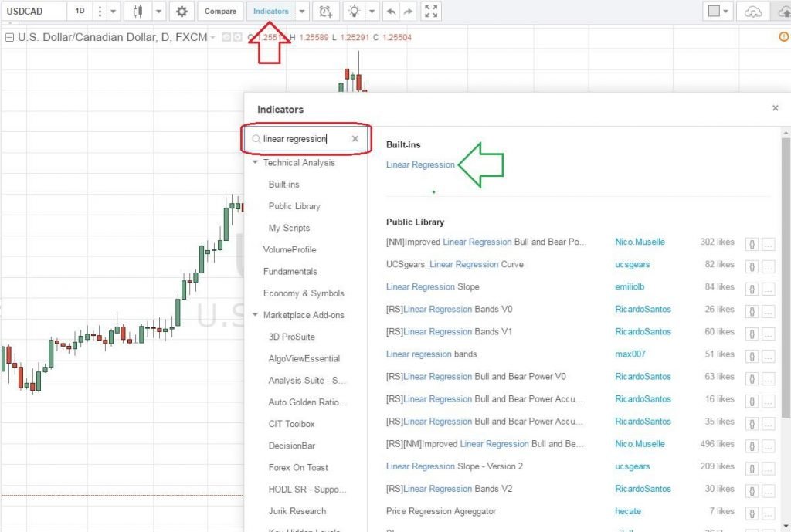The width and height of the screenshot is (791, 532).
Task: Open more options for Linear Regression Slope script
Action: click(x=770, y=288)
